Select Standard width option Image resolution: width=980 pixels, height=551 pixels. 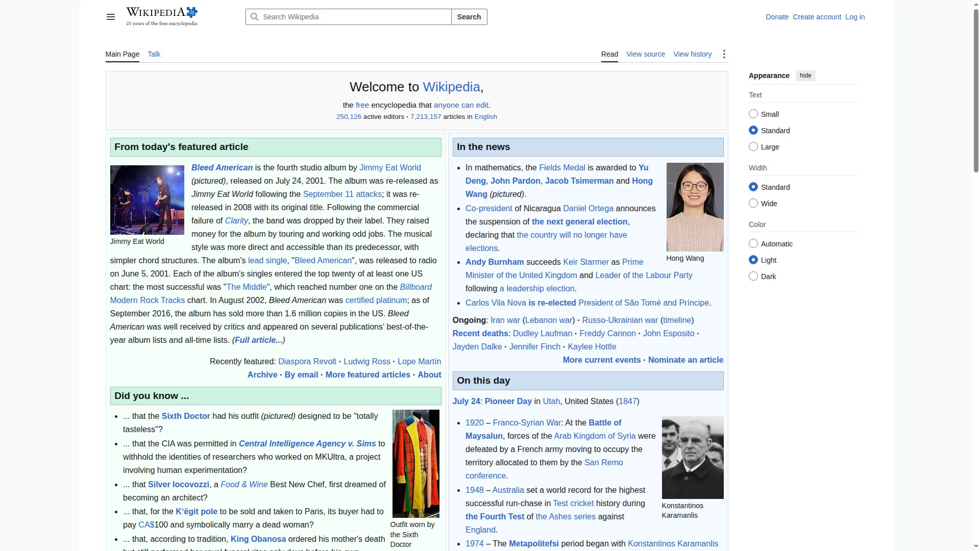(753, 187)
